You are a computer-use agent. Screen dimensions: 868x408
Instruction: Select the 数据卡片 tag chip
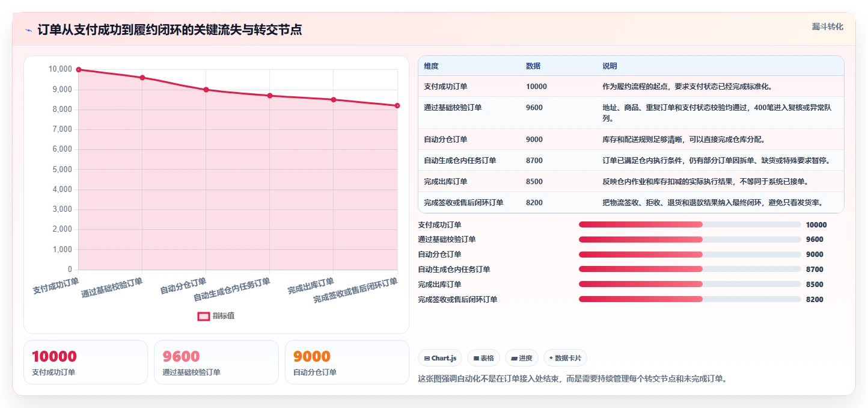pos(565,358)
